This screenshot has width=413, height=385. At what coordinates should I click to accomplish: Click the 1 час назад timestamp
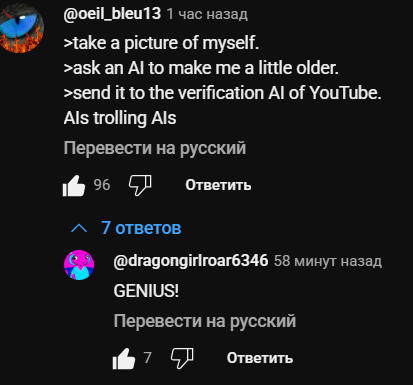coord(207,14)
